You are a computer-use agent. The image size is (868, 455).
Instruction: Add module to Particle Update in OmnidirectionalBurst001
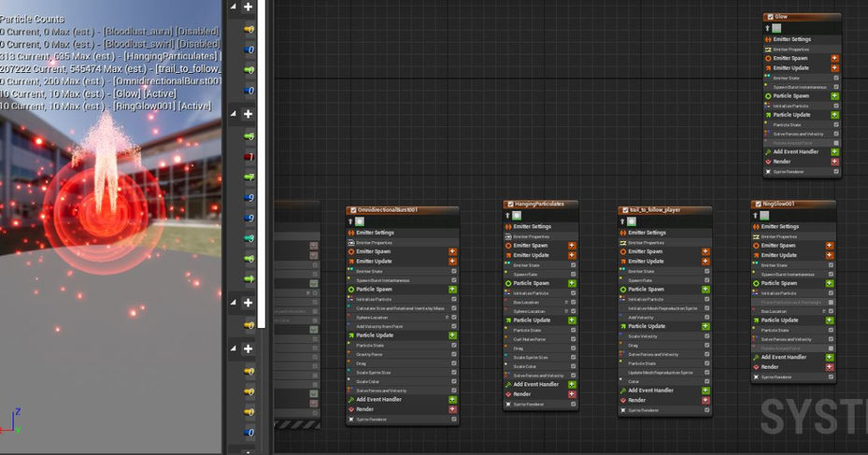(452, 335)
